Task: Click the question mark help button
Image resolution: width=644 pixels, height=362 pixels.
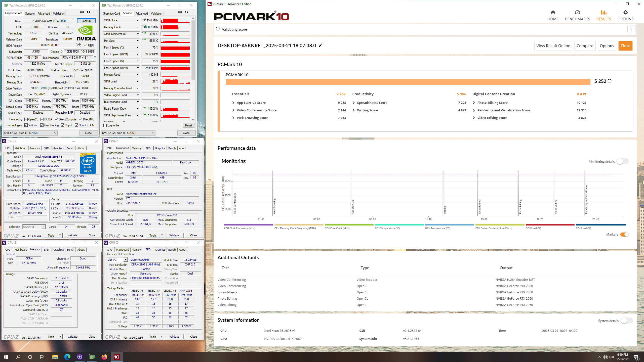Action: coord(631,29)
